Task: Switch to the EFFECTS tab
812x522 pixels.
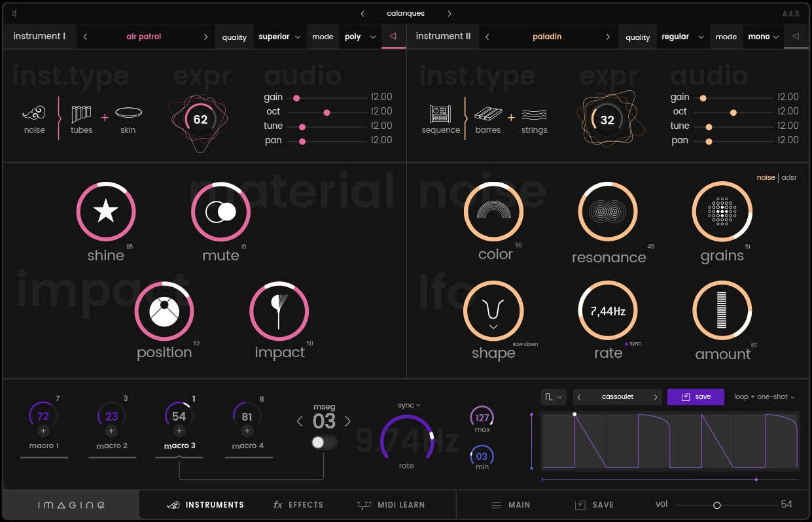Action: pyautogui.click(x=298, y=505)
